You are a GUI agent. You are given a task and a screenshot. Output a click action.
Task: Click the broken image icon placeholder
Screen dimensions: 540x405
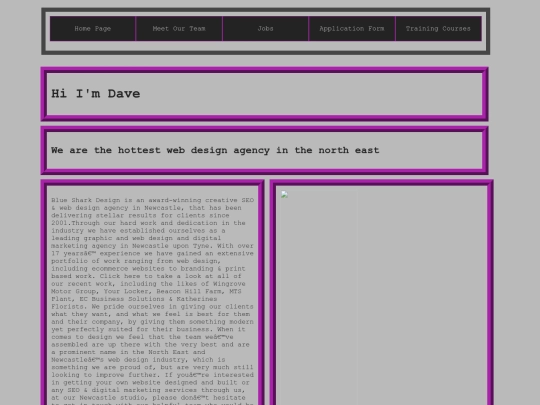click(284, 195)
